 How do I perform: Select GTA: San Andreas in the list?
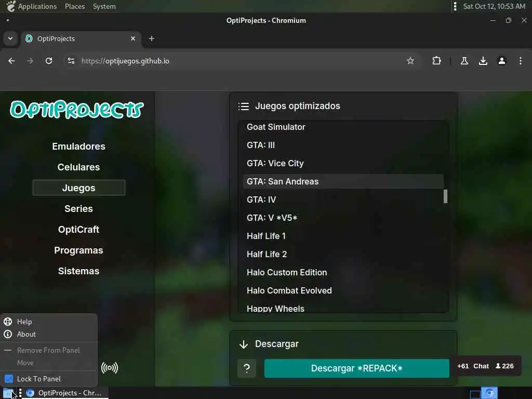click(x=343, y=181)
